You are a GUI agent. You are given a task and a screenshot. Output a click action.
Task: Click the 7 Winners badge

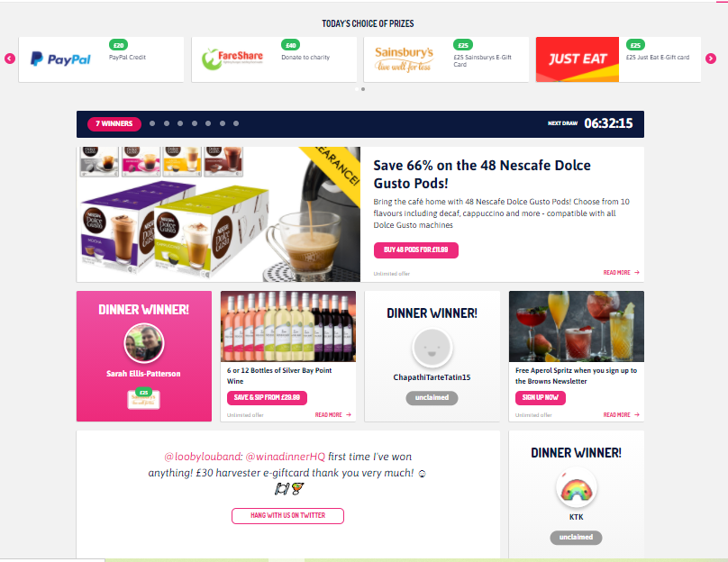click(x=114, y=123)
